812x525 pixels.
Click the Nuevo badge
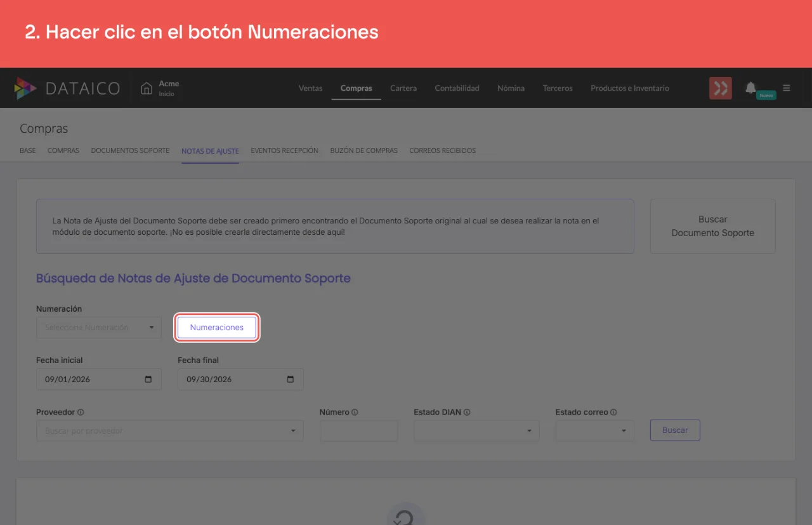(x=766, y=95)
